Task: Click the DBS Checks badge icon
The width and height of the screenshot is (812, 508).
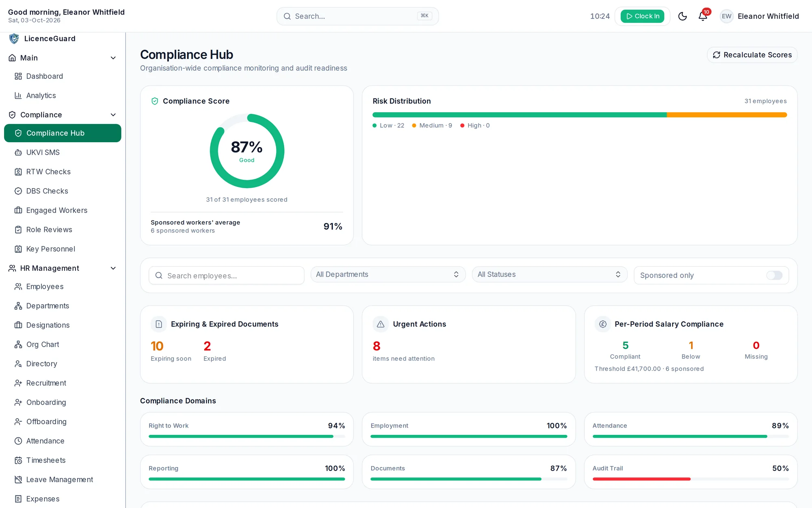Action: pos(18,191)
